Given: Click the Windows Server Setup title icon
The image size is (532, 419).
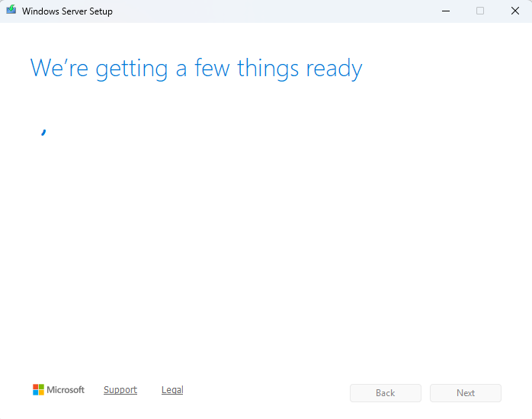Looking at the screenshot, I should (x=11, y=10).
